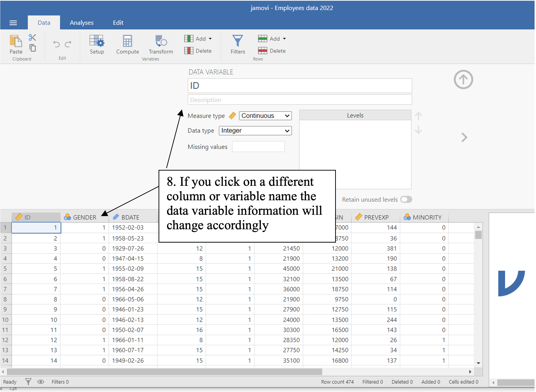Click the horizontal scrollbar of data grid
The image size is (536, 392).
(164, 371)
